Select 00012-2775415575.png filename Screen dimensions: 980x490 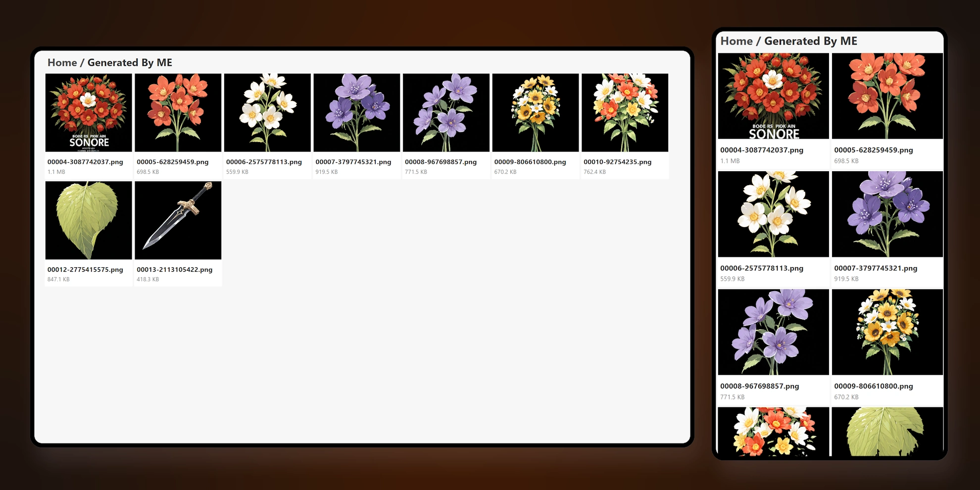85,270
